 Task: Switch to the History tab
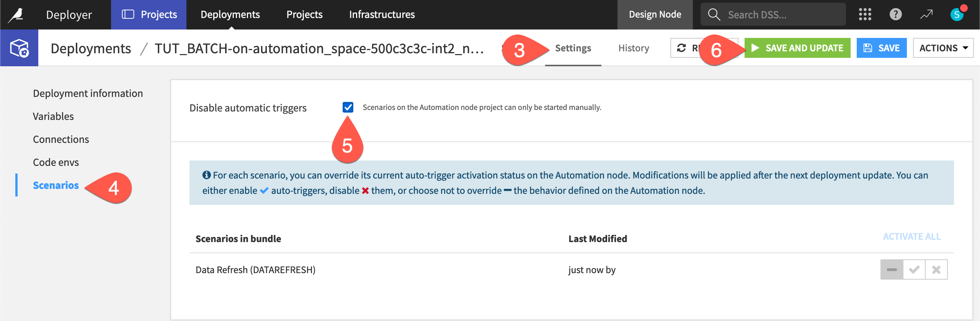[x=634, y=48]
